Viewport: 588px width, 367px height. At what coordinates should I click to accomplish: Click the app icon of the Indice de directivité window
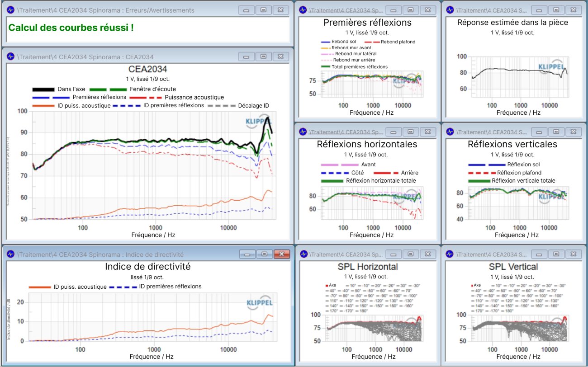pyautogui.click(x=11, y=254)
